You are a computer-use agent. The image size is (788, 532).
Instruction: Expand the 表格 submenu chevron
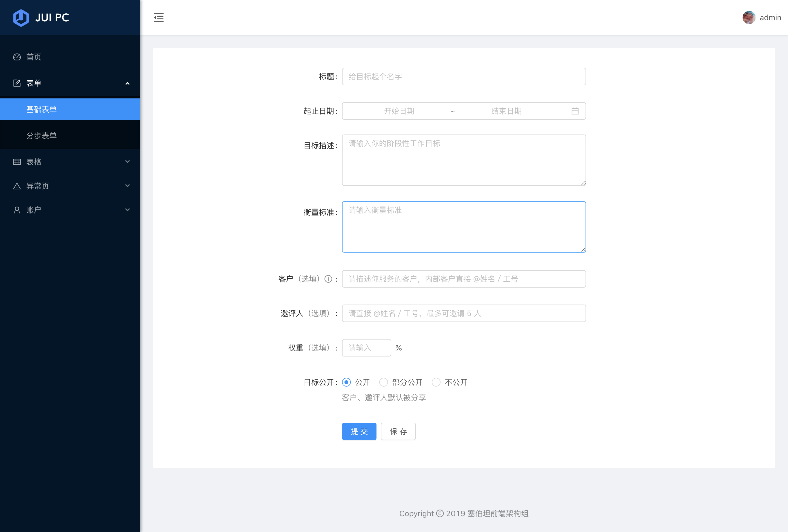point(128,162)
